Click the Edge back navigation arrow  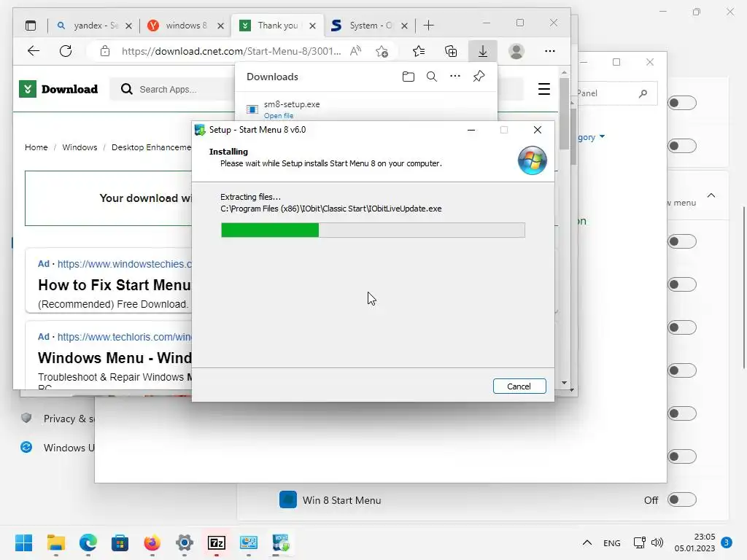34,51
